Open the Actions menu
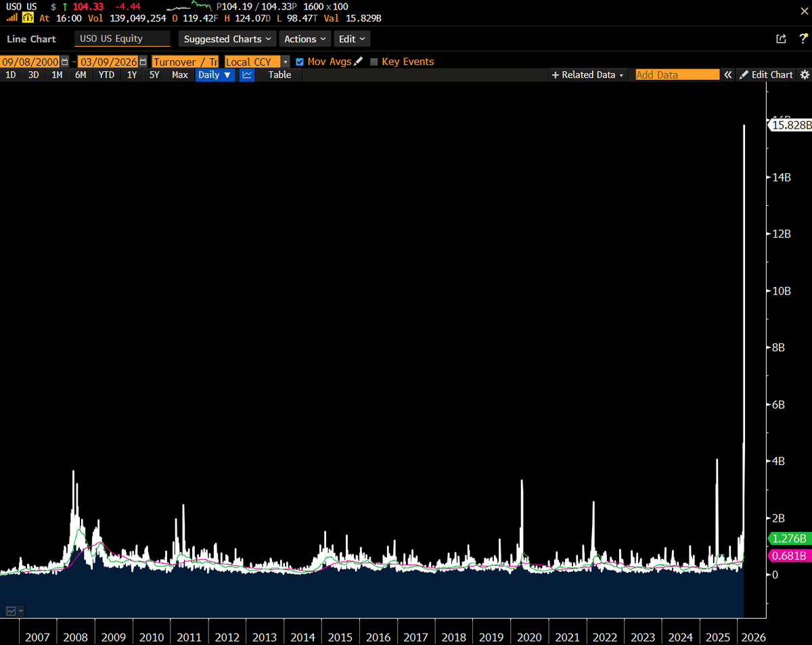 tap(304, 39)
